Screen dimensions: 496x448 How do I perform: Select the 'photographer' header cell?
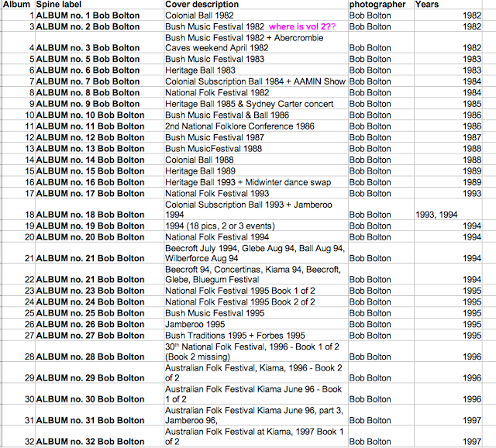point(381,5)
